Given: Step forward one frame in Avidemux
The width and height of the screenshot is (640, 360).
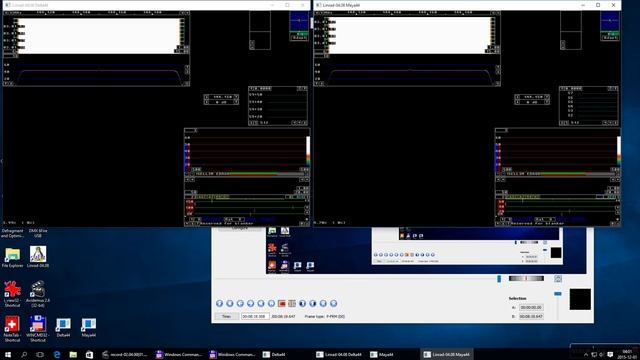Looking at the screenshot, I should 250,303.
